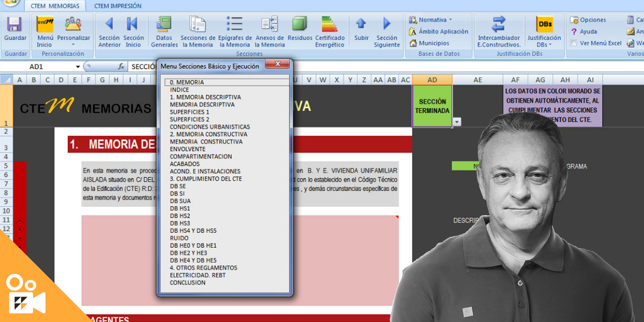This screenshot has height=322, width=644.
Task: Open Menú Inicio in the ribbon
Action: pyautogui.click(x=45, y=32)
